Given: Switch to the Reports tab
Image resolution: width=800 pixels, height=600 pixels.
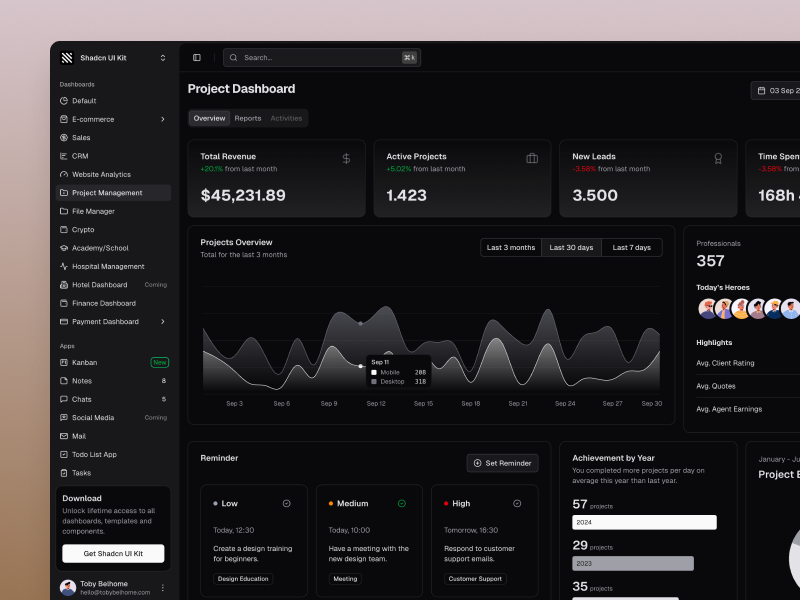Looking at the screenshot, I should (248, 118).
